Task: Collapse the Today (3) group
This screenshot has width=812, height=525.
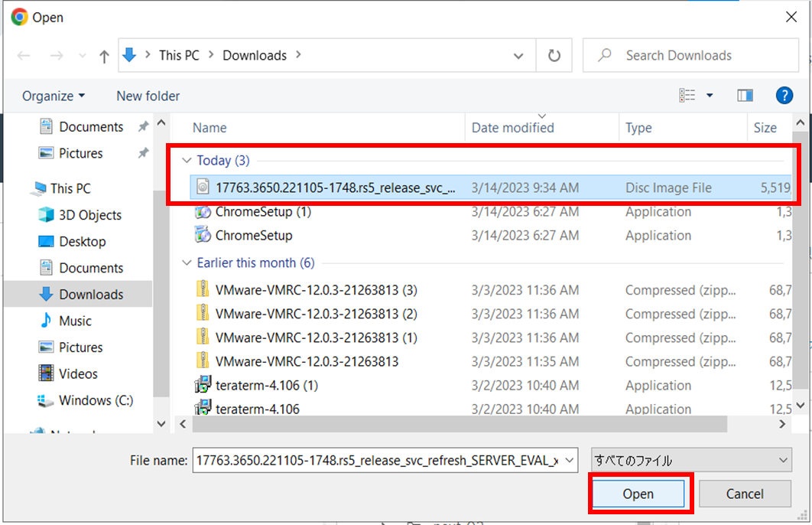Action: click(186, 161)
